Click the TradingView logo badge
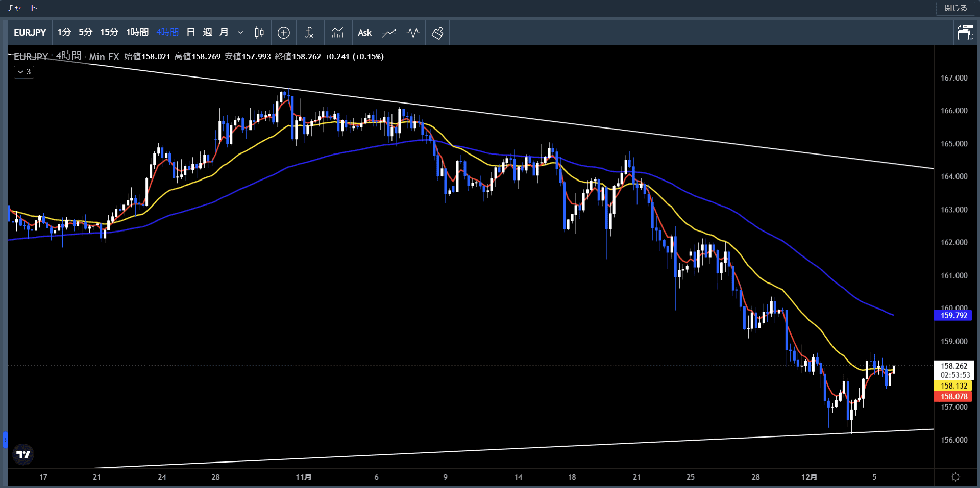Screen dimensions: 980x488 point(23,454)
